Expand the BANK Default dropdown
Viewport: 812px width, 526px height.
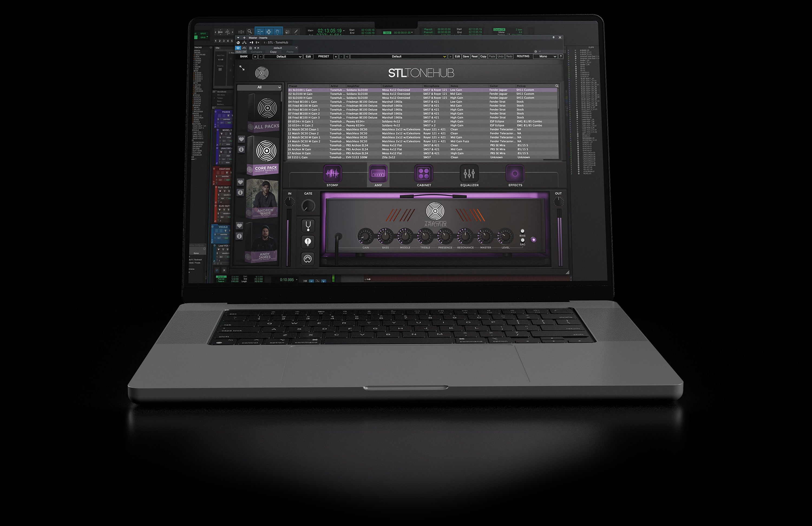pos(283,57)
